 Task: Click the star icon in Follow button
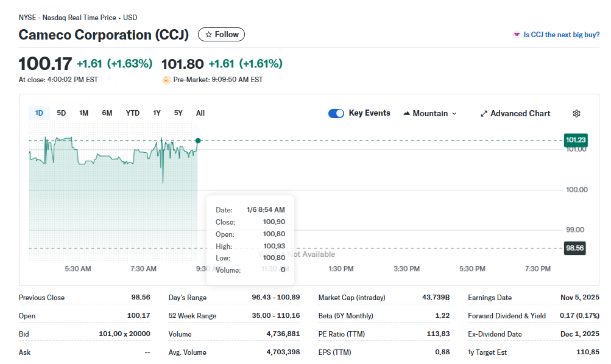point(209,35)
